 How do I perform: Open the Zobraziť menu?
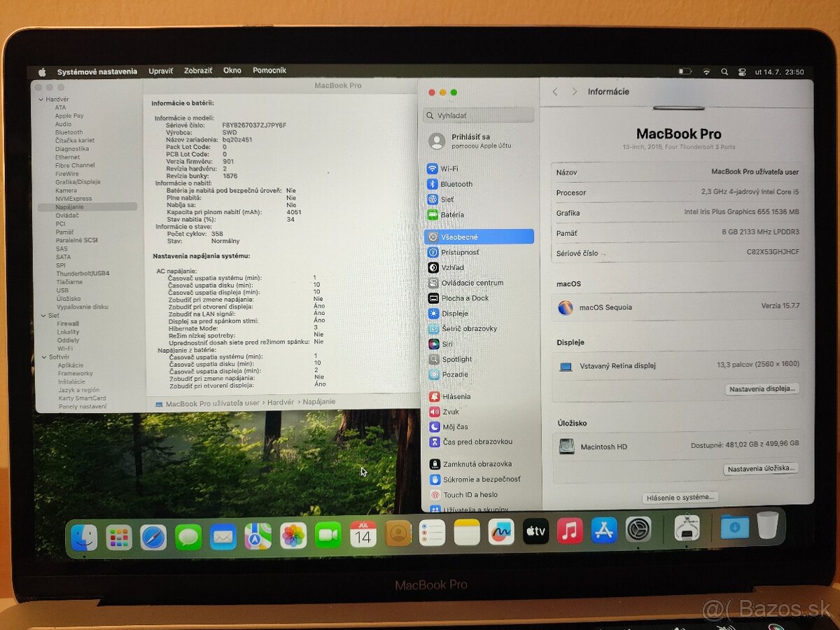pyautogui.click(x=198, y=71)
